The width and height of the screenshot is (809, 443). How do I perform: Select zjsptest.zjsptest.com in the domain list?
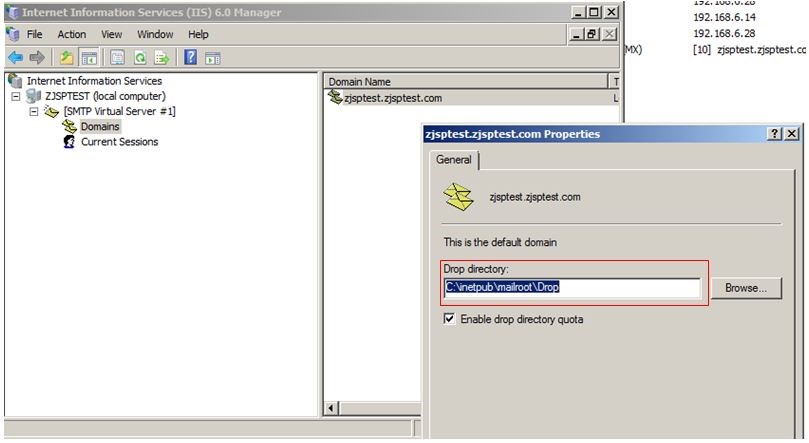click(x=393, y=98)
